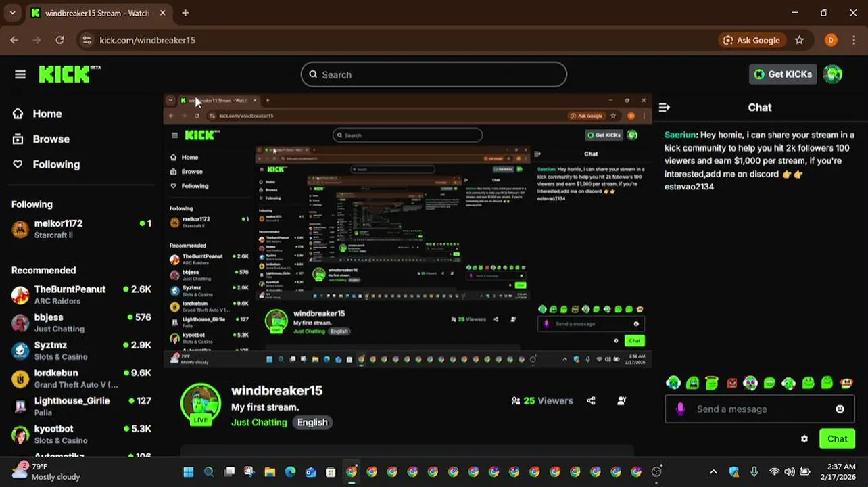Viewport: 868px width, 487px height.
Task: Select the crying headphones emote
Action: tap(673, 383)
